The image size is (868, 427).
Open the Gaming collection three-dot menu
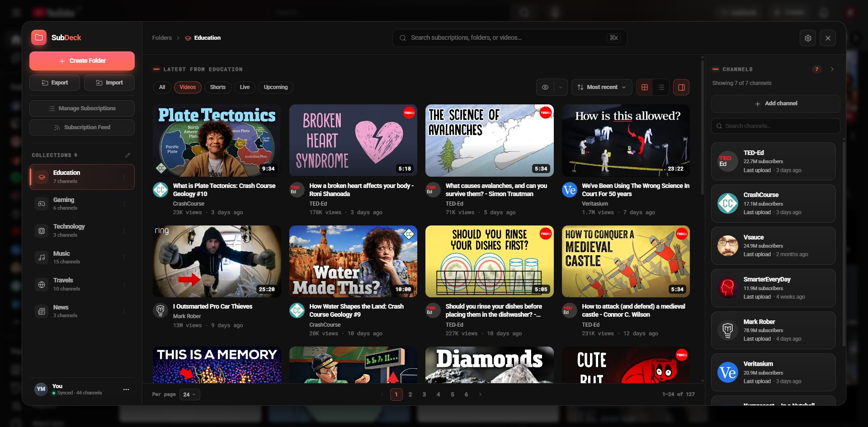[x=124, y=204]
